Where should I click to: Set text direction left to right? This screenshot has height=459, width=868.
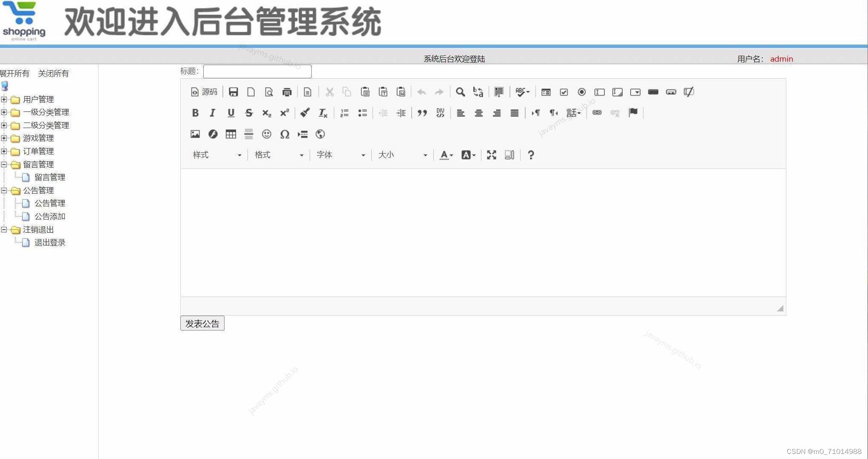535,113
